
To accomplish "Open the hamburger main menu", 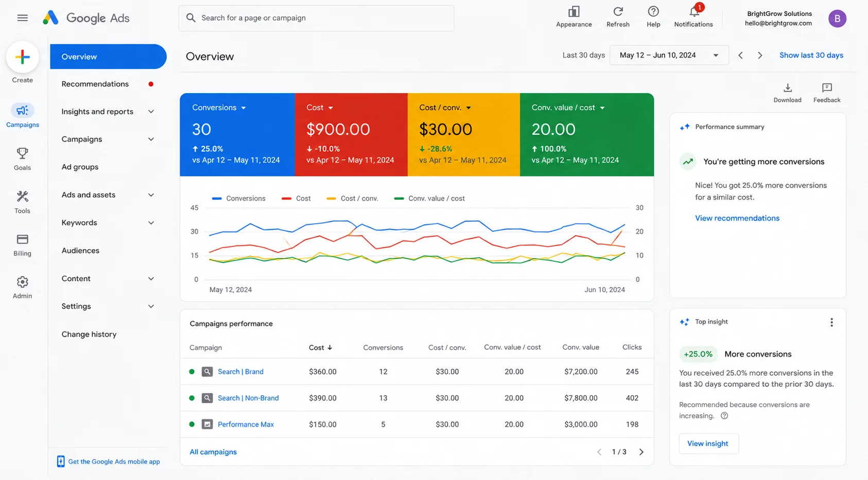I will pyautogui.click(x=22, y=18).
